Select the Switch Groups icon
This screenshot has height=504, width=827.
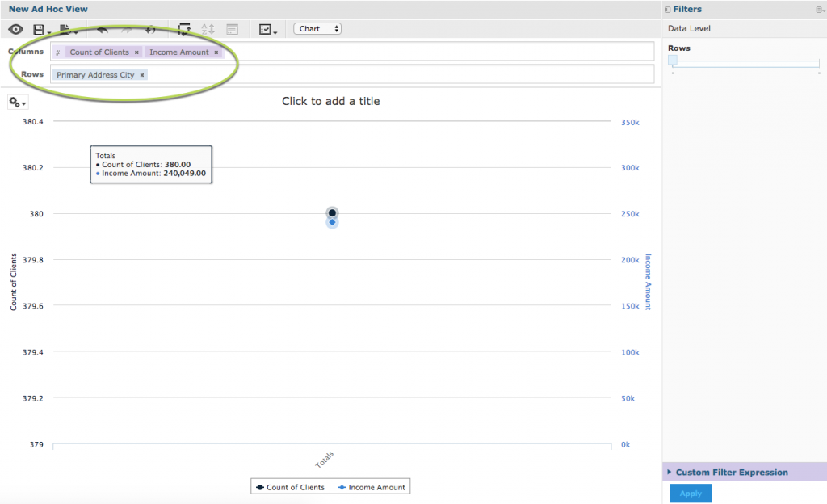click(184, 28)
